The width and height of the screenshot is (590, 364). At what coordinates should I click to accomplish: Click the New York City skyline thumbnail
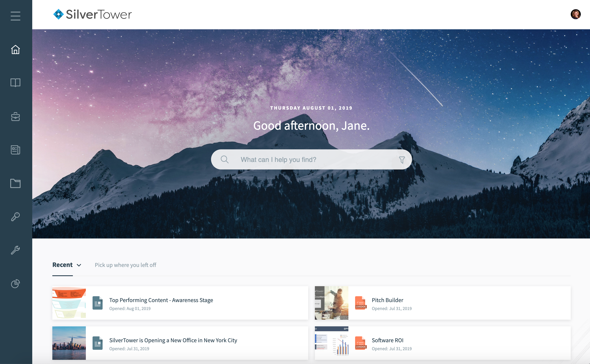(x=69, y=343)
